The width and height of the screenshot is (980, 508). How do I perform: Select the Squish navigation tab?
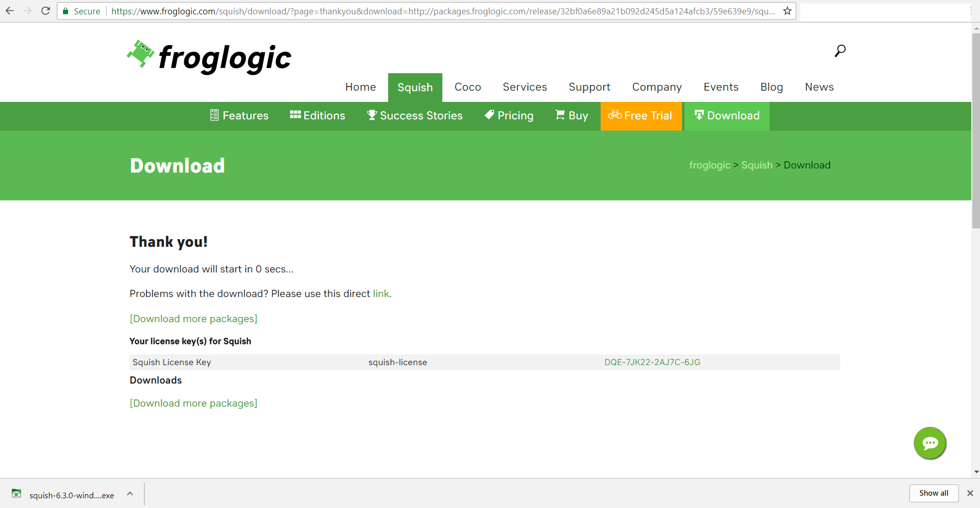(415, 88)
